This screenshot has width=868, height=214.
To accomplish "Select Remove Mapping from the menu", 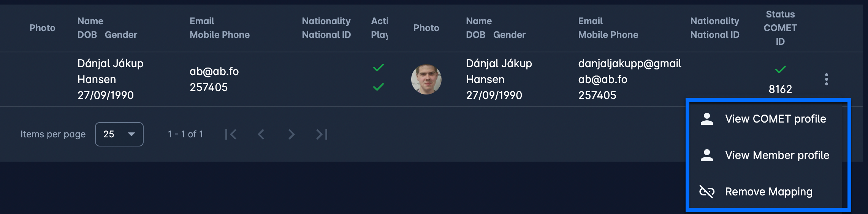I will [x=768, y=192].
